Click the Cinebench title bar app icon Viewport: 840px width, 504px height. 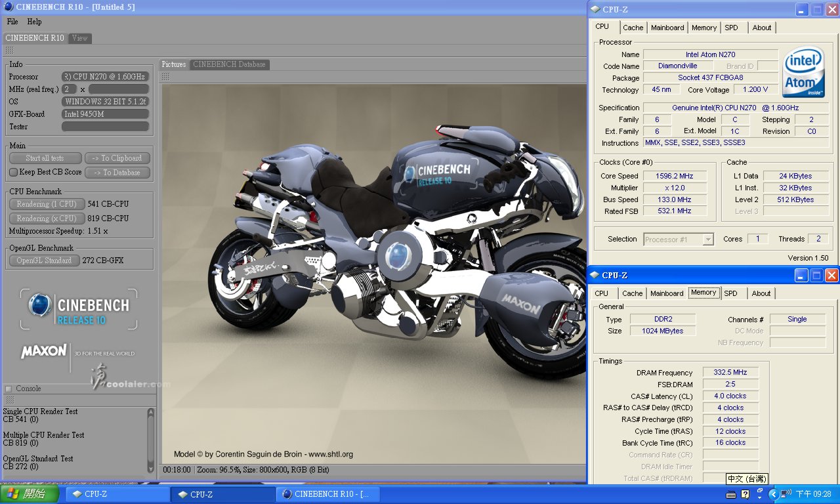9,7
